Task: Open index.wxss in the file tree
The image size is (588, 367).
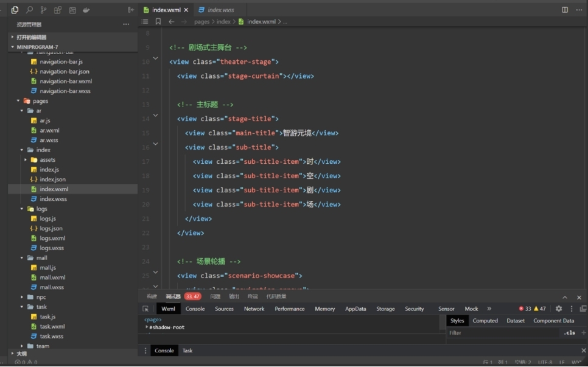Action: tap(53, 199)
